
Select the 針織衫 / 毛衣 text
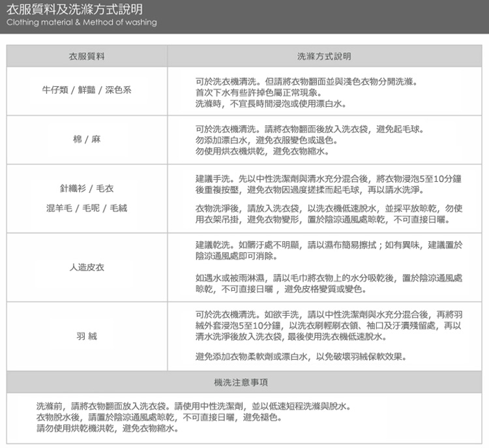87,188
